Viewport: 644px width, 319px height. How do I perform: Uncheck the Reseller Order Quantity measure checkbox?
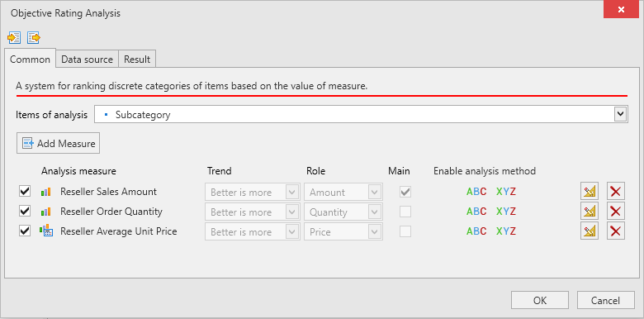[x=25, y=211]
